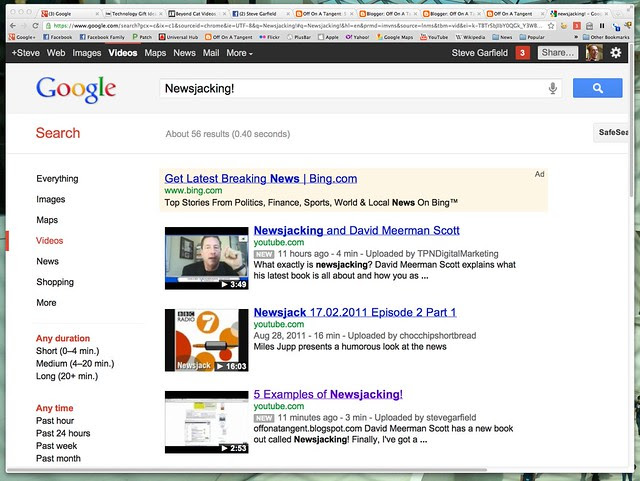The image size is (640, 481).
Task: Click the blue toolbar extension icon
Action: point(616,27)
